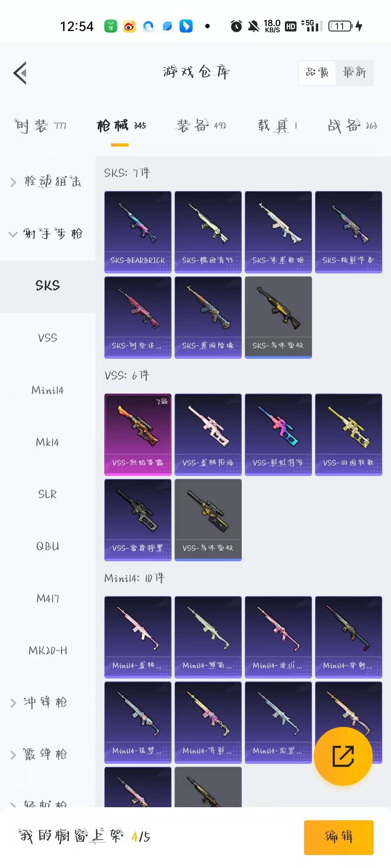The height and width of the screenshot is (868, 391).
Task: Switch to the 装备 tab
Action: [201, 126]
